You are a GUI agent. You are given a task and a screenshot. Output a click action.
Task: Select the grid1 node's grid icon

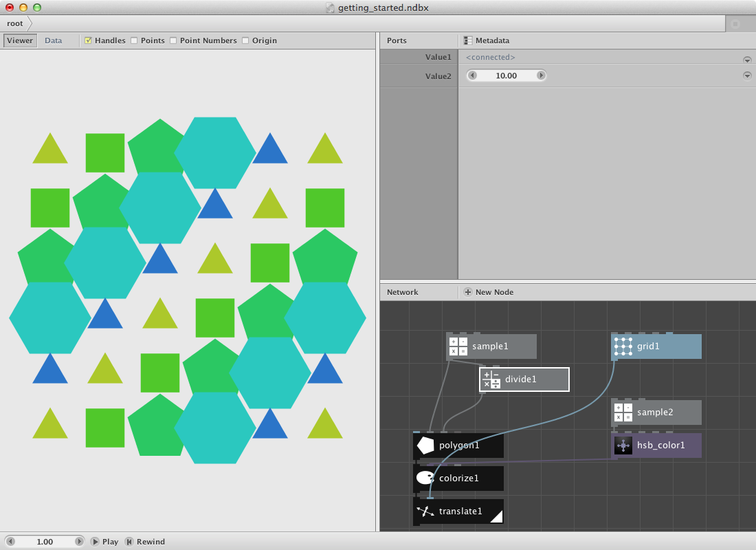tap(623, 346)
